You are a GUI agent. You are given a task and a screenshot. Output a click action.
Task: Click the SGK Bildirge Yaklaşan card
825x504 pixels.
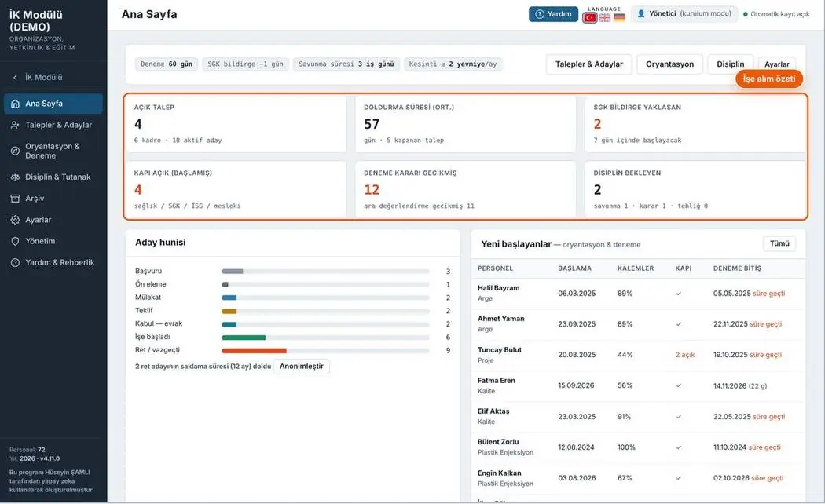click(x=695, y=124)
